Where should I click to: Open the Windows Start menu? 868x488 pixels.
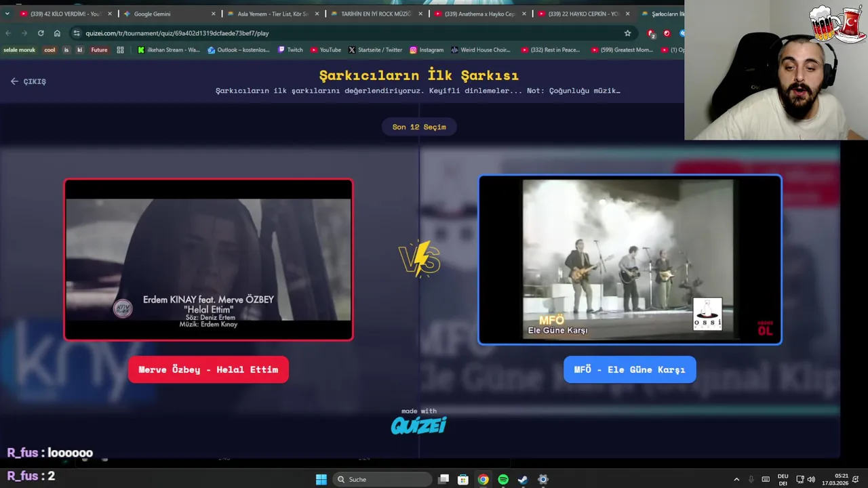point(321,479)
